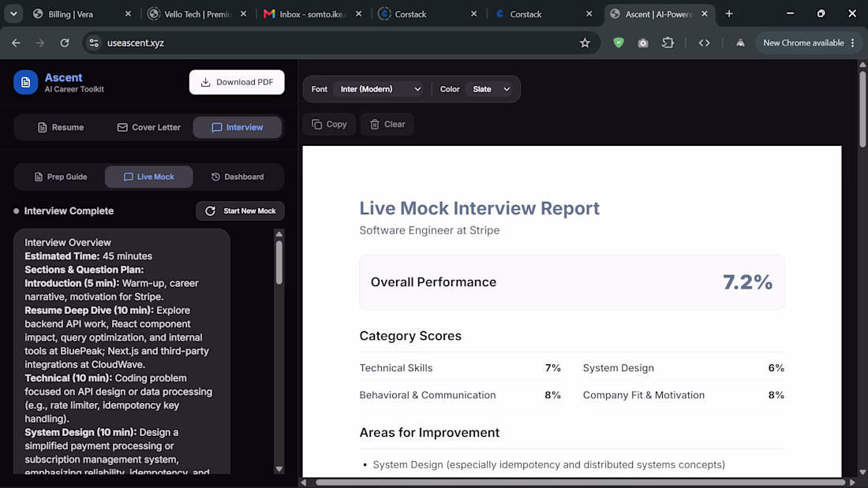Click the page vertical scrollbar thumb
Screen dimensions: 868x488
pyautogui.click(x=862, y=109)
